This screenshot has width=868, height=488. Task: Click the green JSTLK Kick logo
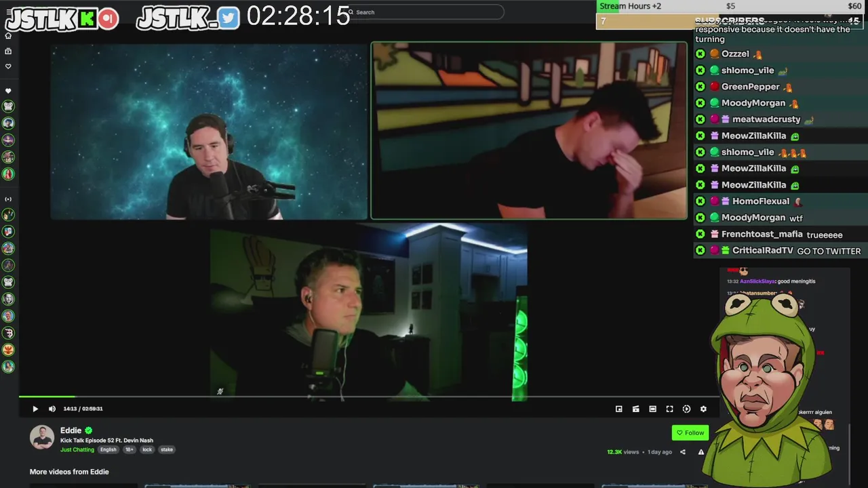tap(87, 19)
